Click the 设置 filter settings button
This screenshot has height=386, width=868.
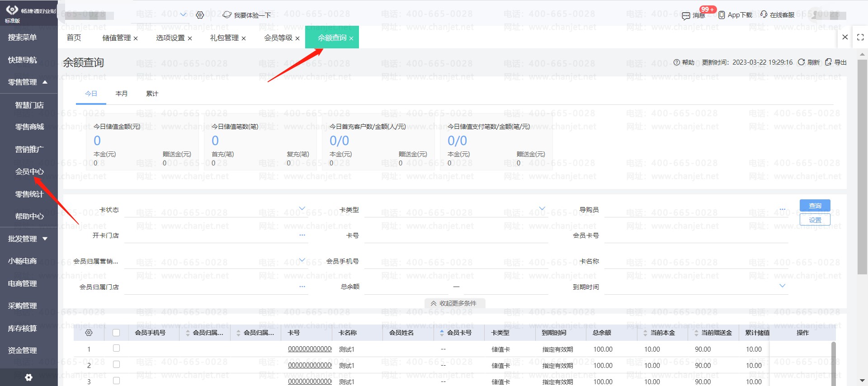click(x=815, y=220)
